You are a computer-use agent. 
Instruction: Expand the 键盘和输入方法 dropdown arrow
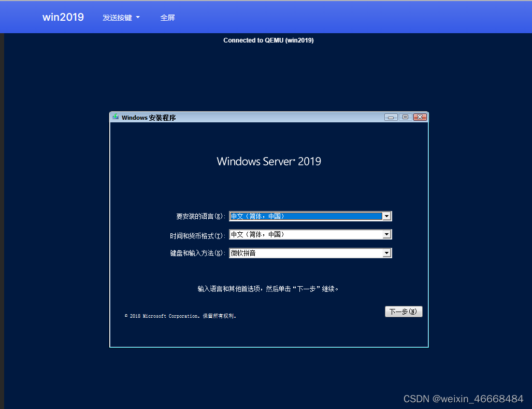tap(387, 253)
